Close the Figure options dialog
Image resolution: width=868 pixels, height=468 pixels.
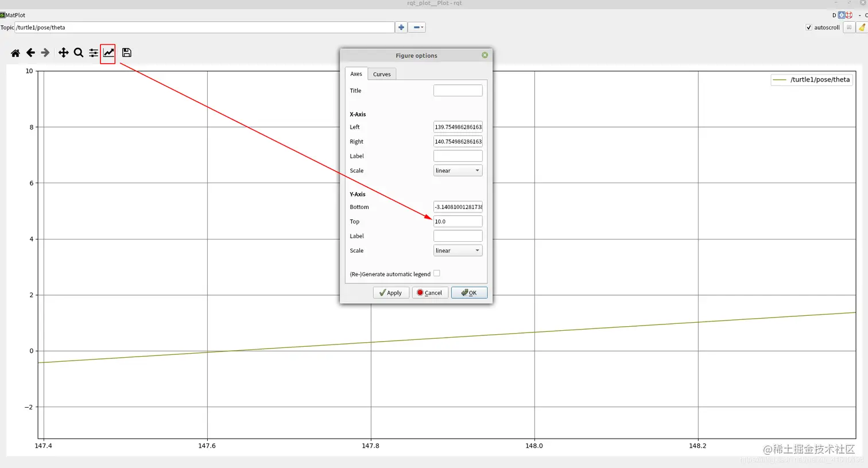tap(485, 55)
